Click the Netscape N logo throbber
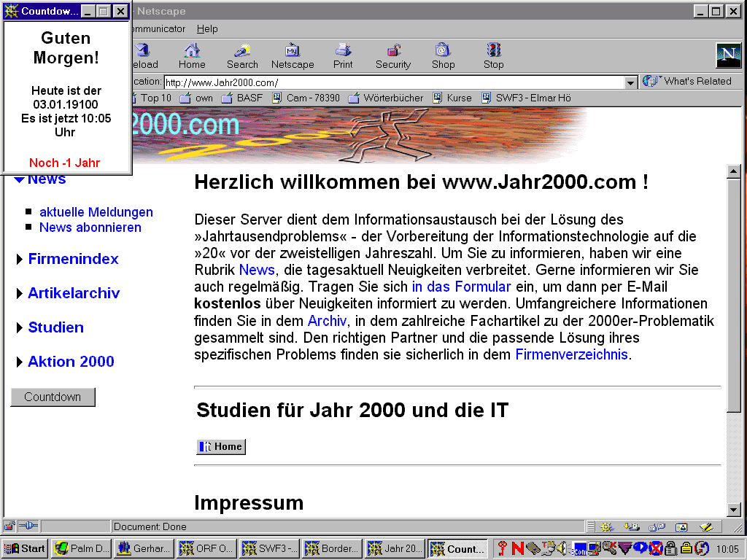 coord(729,55)
